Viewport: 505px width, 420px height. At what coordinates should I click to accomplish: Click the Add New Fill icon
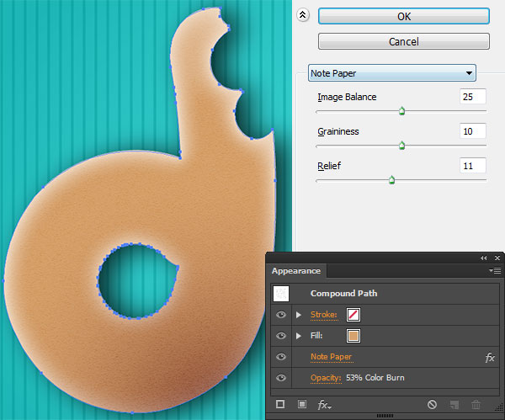click(x=301, y=405)
